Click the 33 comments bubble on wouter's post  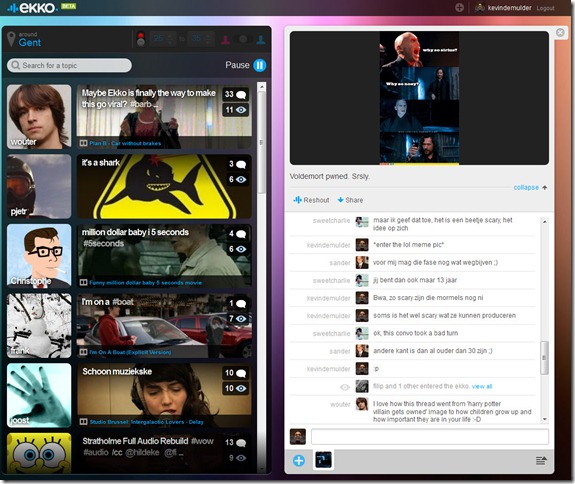tap(235, 94)
